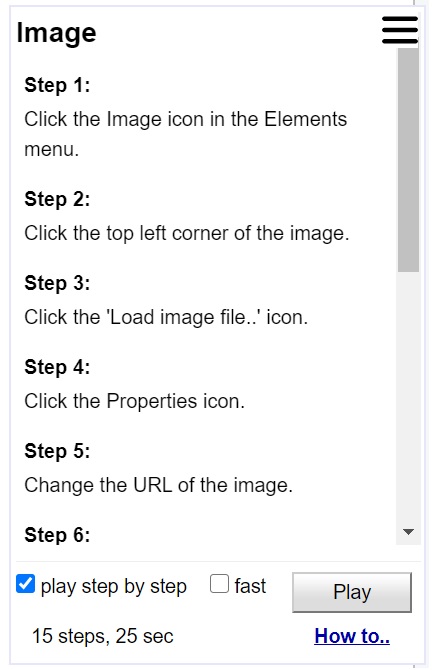Click the '15 steps, 25 sec' status text
This screenshot has width=432, height=670.
click(103, 636)
